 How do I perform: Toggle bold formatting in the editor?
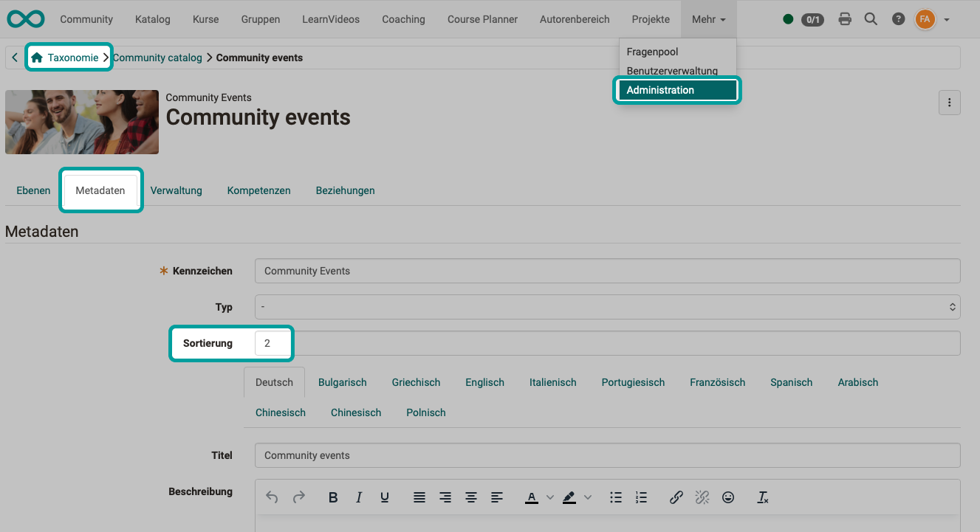coord(333,497)
